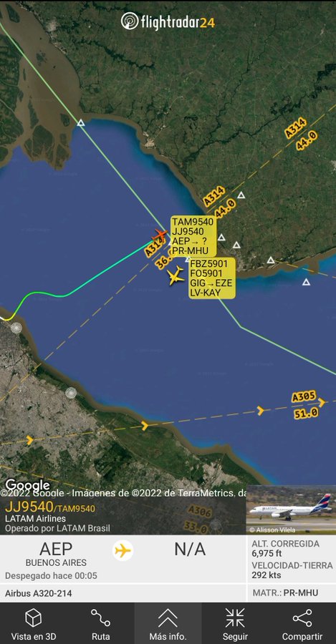
Task: Select the red TAM9540 aircraft icon
Action: (159, 236)
